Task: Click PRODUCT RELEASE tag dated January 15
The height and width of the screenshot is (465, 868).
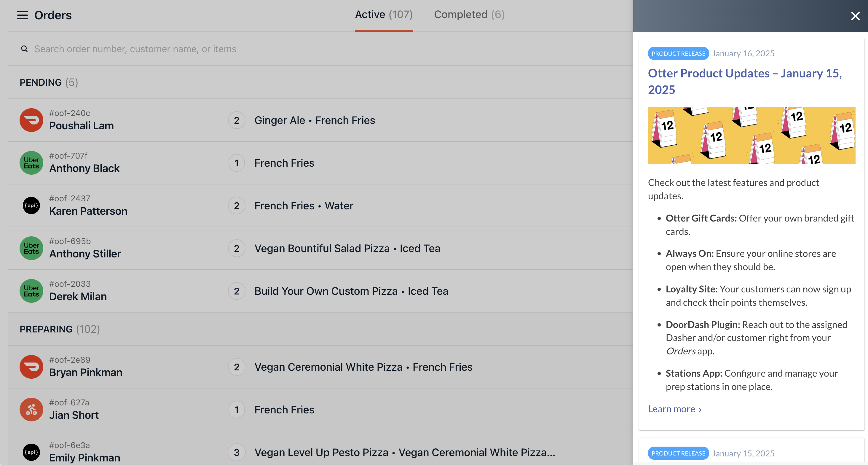Action: (678, 453)
